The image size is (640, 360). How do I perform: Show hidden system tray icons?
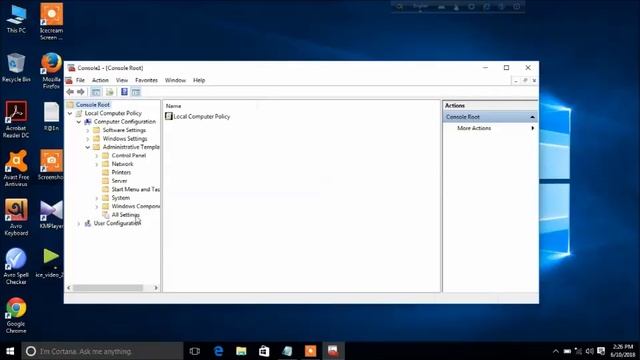[x=556, y=351]
